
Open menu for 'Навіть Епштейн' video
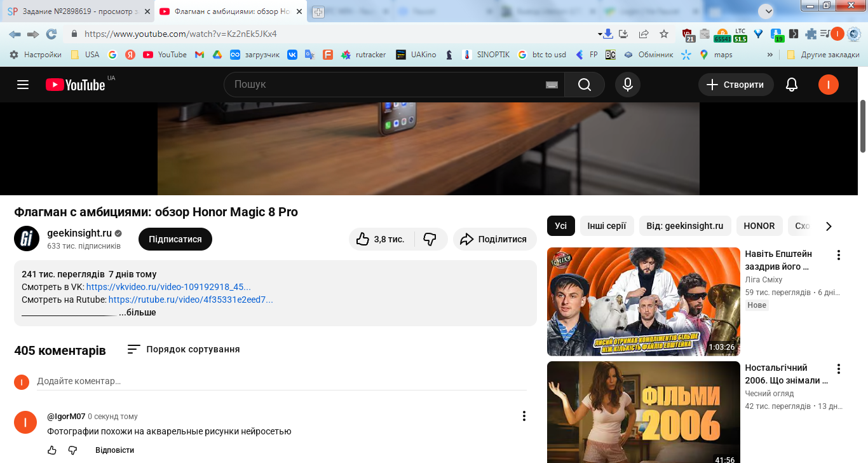click(839, 255)
